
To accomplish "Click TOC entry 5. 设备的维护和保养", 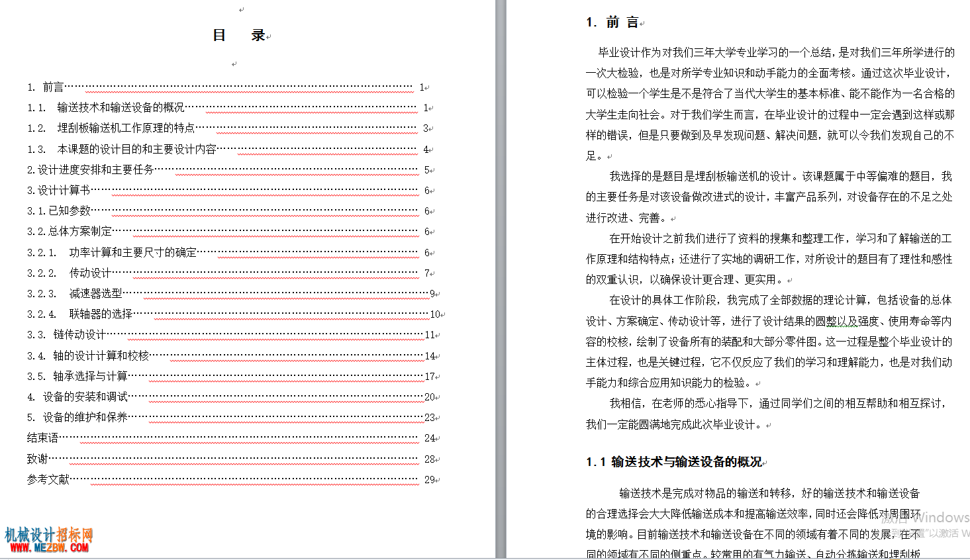I will coord(77,417).
